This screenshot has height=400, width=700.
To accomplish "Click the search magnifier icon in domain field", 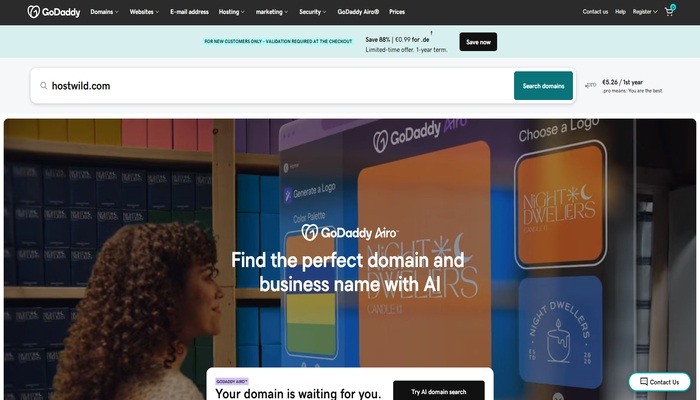I will pos(43,86).
